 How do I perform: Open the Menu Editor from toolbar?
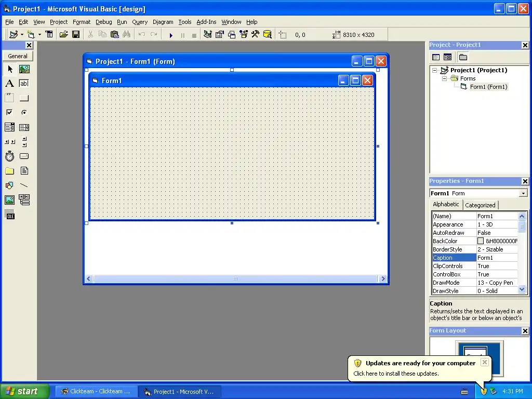click(x=49, y=34)
